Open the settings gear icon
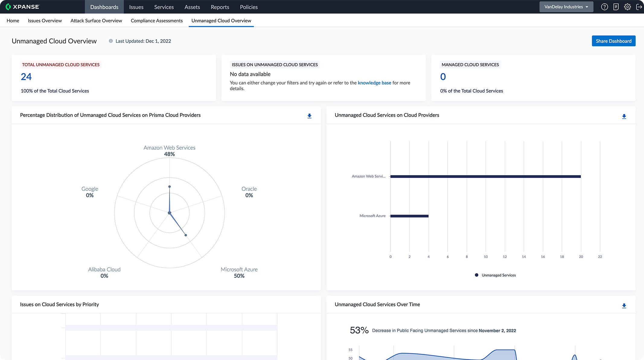The width and height of the screenshot is (644, 360). [627, 7]
